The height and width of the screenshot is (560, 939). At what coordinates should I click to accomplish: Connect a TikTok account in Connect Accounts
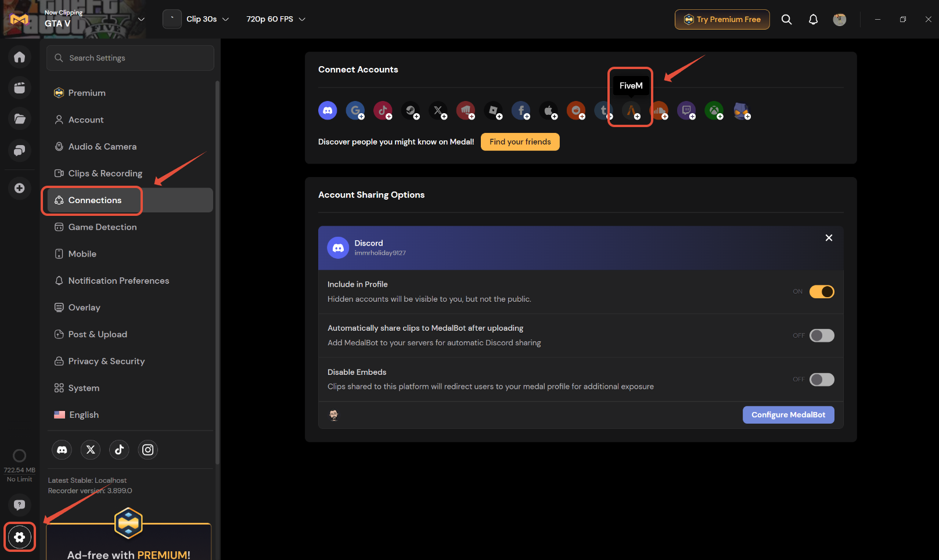pos(383,110)
